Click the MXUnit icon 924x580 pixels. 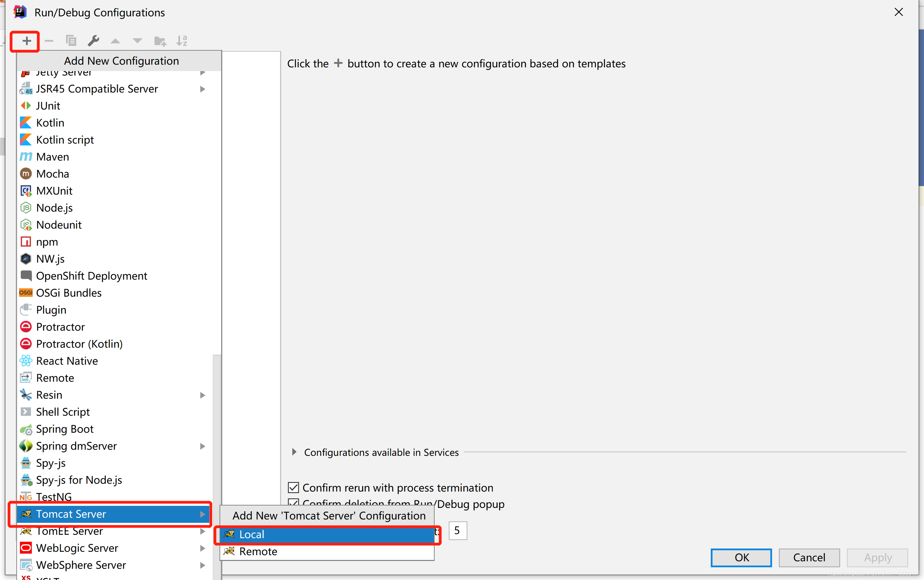[26, 190]
